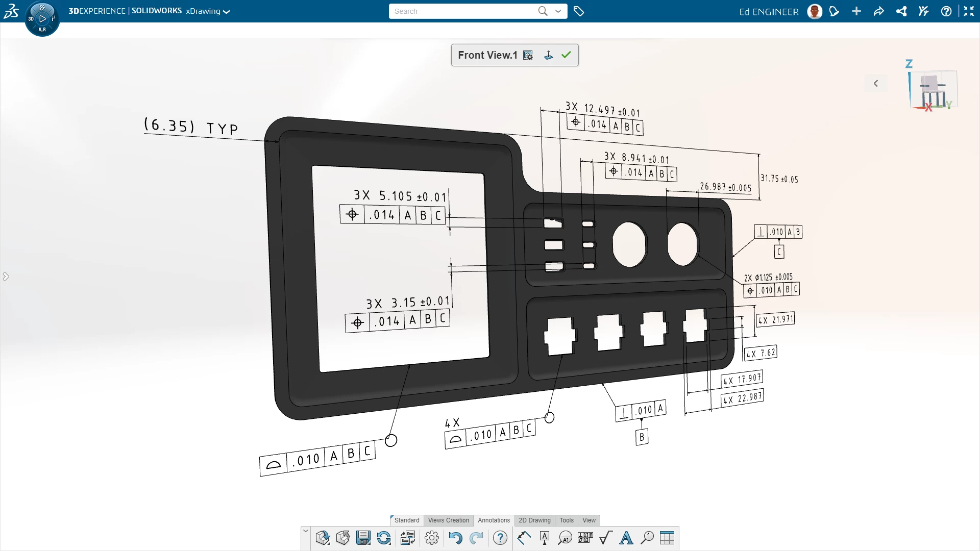980x551 pixels.
Task: Click the Update refresh icon
Action: click(384, 538)
